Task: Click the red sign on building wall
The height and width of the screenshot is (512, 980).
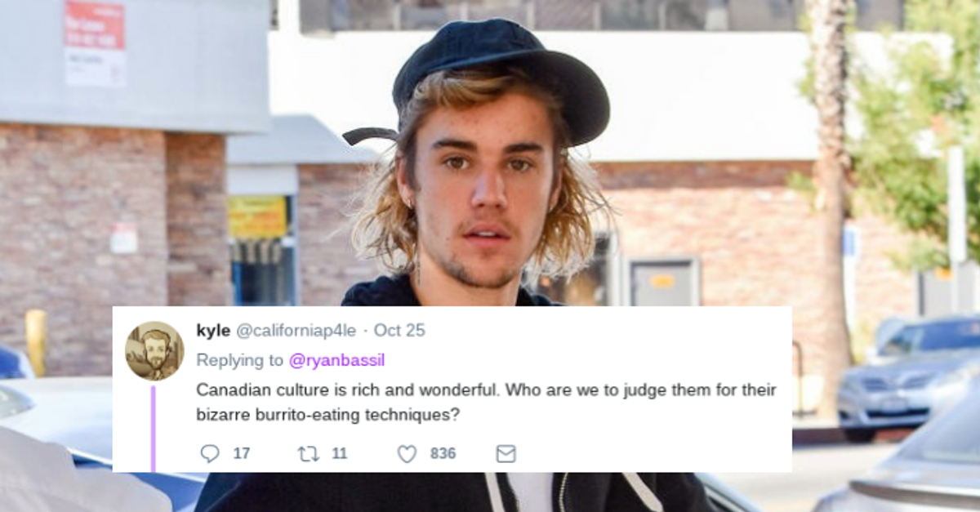Action: pyautogui.click(x=95, y=42)
